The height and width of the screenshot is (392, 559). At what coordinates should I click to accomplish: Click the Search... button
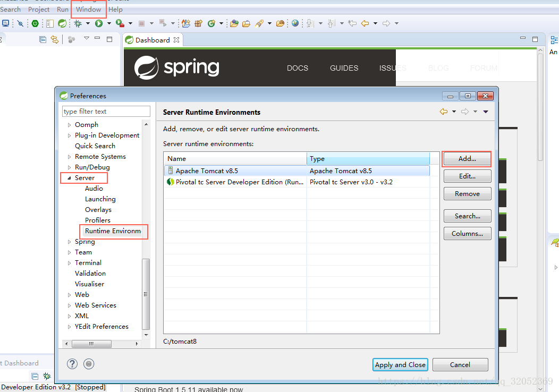pos(467,216)
